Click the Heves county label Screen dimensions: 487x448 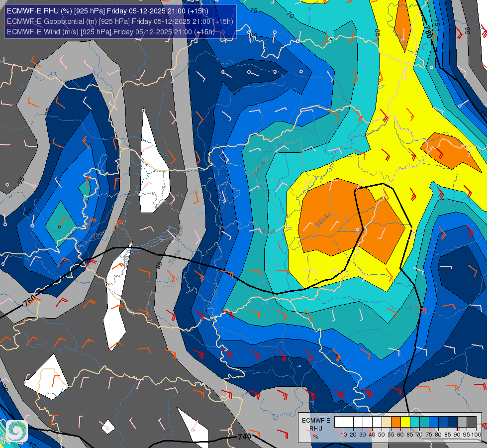pyautogui.click(x=260, y=167)
